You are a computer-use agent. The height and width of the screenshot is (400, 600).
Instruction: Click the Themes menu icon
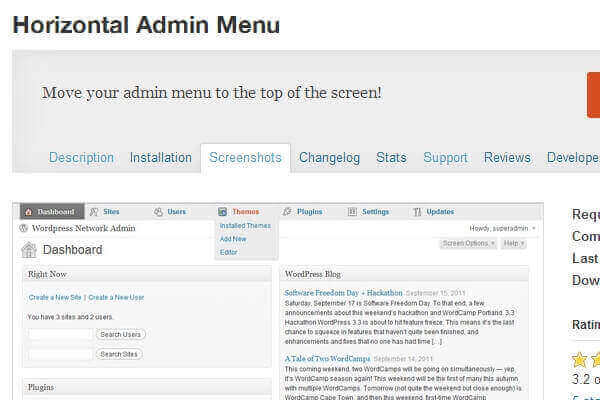pos(222,212)
